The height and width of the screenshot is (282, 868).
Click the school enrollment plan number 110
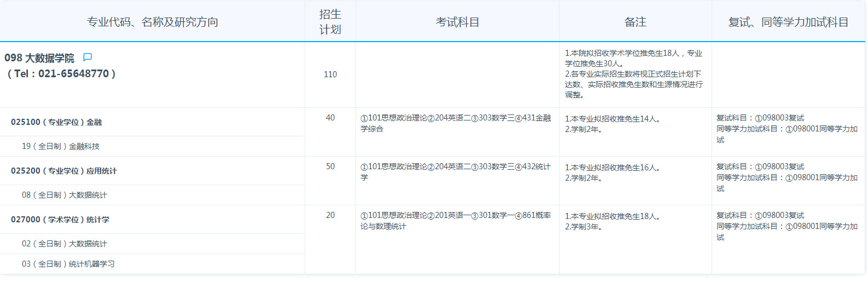(x=330, y=74)
